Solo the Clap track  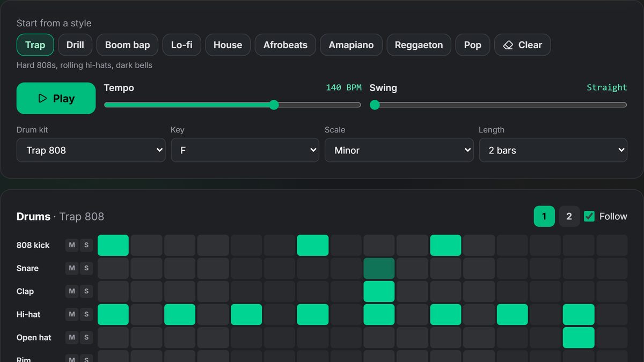coord(86,291)
